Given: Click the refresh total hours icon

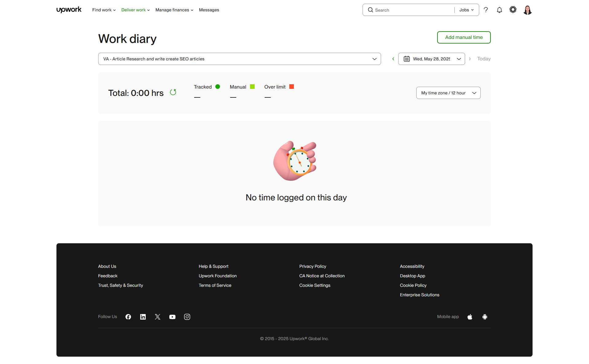Looking at the screenshot, I should 173,92.
